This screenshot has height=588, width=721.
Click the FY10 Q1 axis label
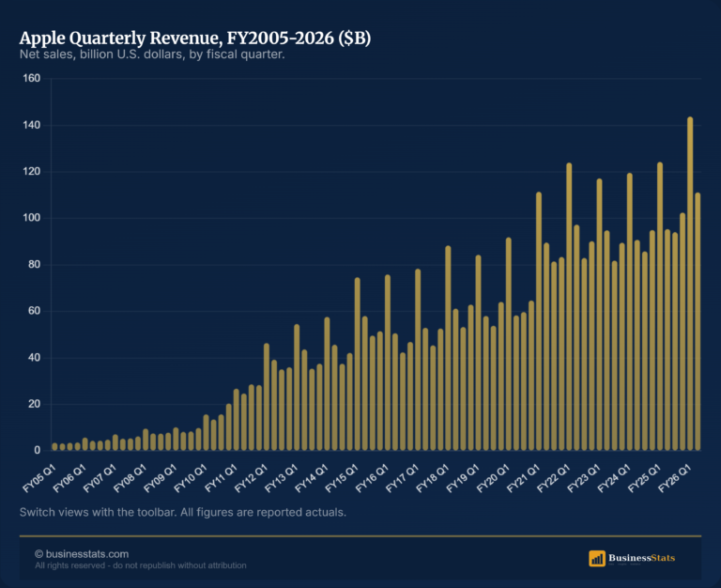pos(191,478)
